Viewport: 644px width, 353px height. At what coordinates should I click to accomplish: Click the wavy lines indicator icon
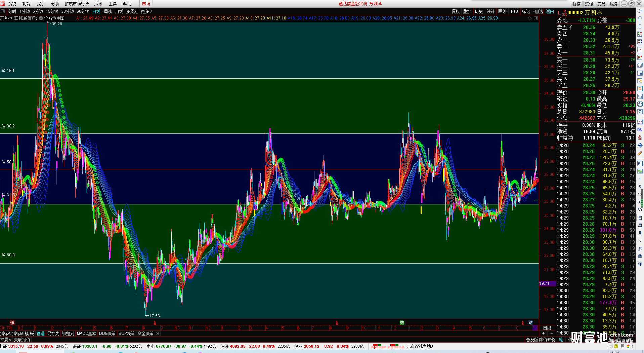point(640,122)
